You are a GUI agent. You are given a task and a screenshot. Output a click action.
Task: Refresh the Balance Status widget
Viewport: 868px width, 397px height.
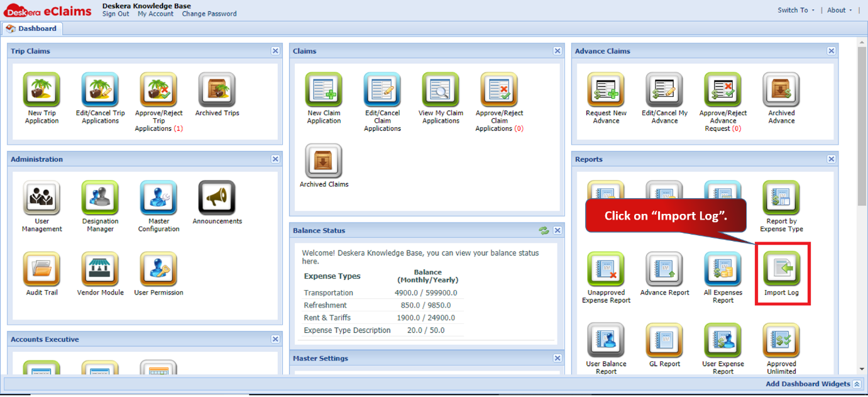(544, 231)
